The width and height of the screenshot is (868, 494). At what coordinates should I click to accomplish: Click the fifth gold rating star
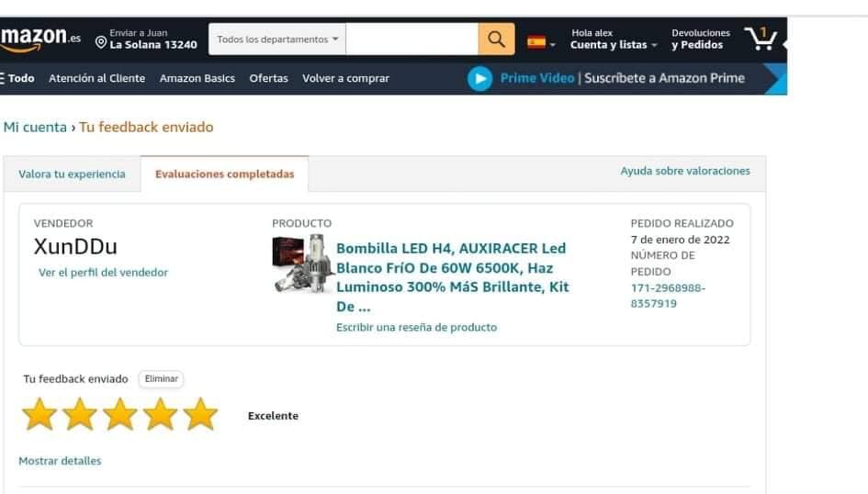[200, 414]
